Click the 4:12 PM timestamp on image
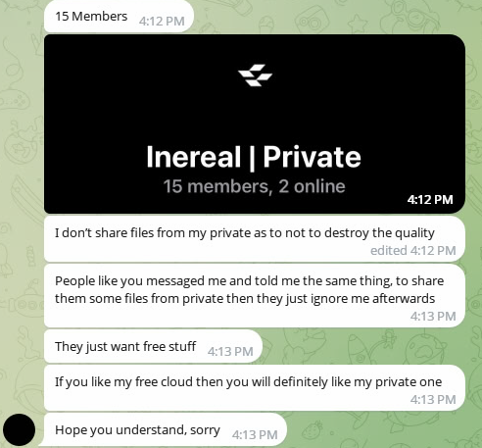This screenshot has height=448, width=482. point(430,200)
